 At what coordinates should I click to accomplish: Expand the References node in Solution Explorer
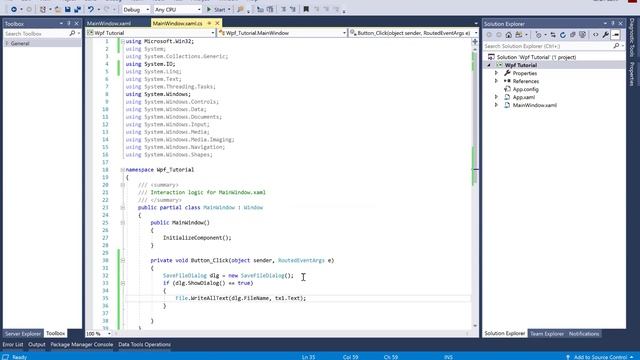496,81
